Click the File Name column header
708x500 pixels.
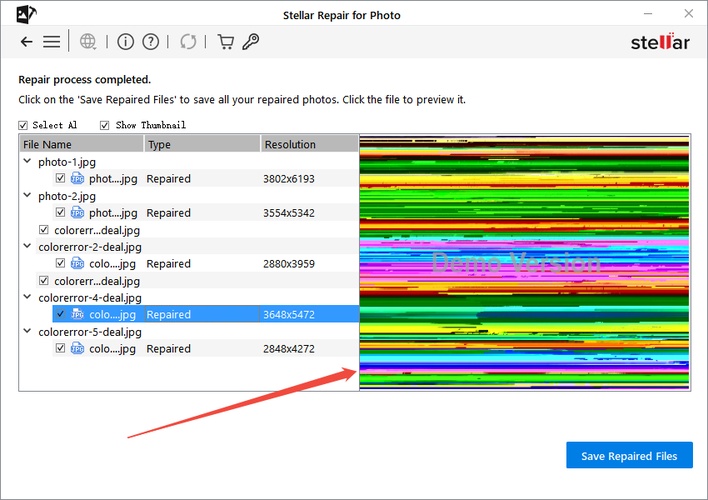tap(81, 145)
